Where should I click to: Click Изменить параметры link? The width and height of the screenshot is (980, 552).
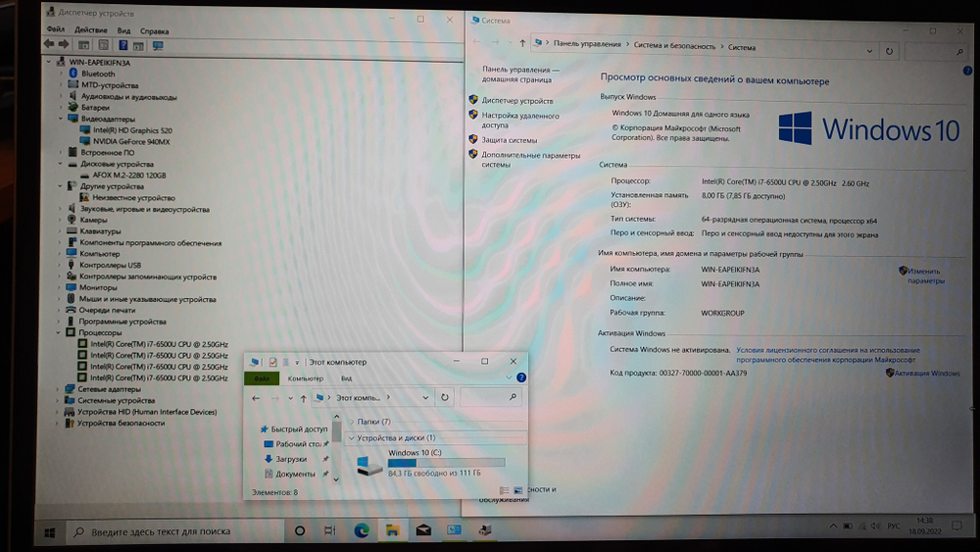coord(925,276)
